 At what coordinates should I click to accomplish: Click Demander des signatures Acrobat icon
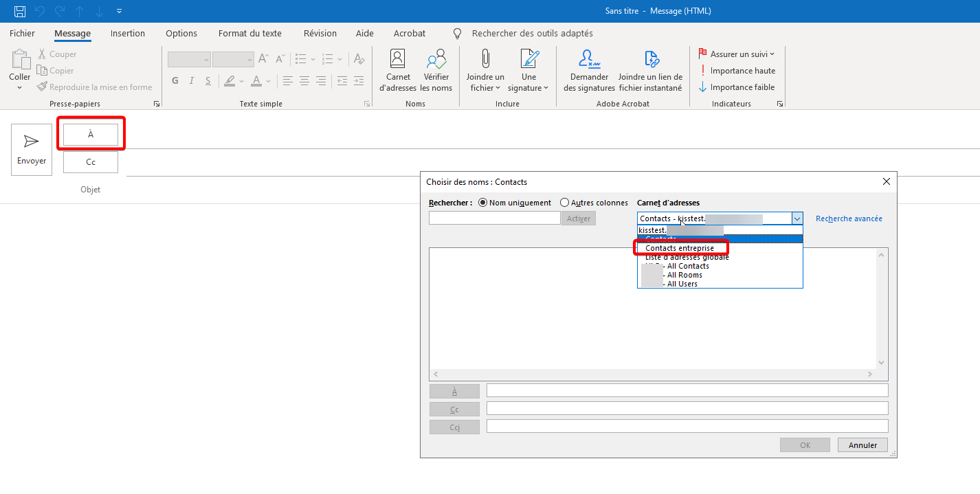point(589,70)
